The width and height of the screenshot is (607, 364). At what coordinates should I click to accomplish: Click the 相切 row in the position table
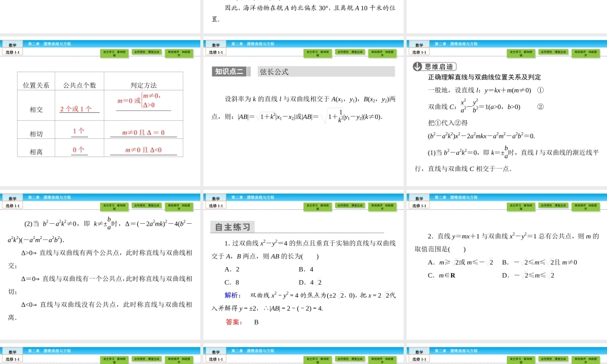coord(35,131)
